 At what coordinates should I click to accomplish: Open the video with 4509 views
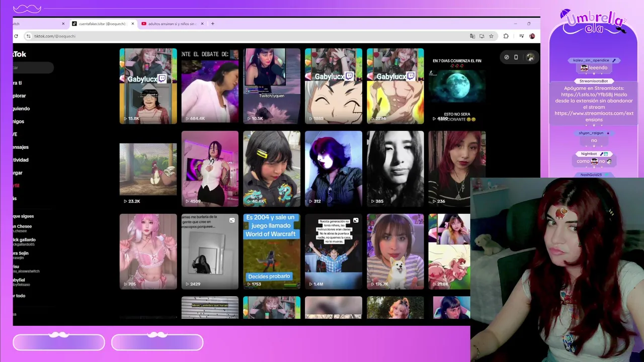coord(210,169)
